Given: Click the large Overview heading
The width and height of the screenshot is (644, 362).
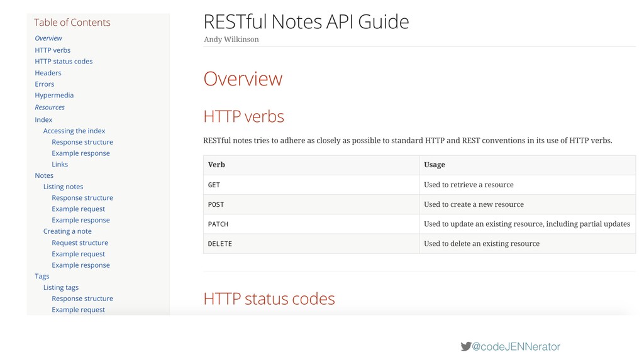Looking at the screenshot, I should pos(243,79).
